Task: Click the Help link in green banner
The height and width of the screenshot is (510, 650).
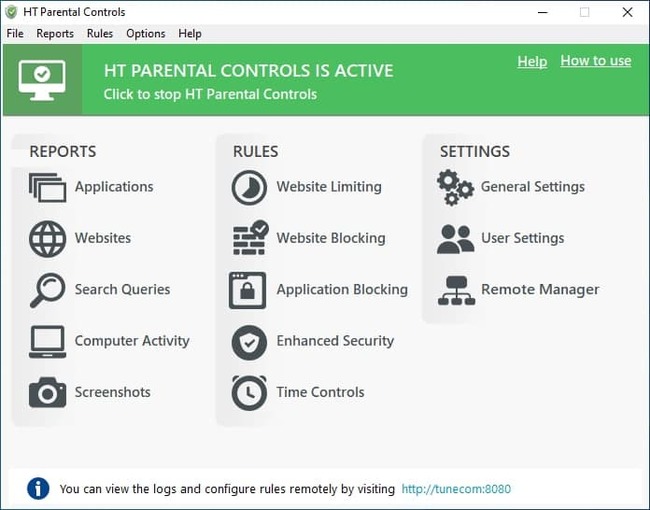Action: (x=532, y=61)
